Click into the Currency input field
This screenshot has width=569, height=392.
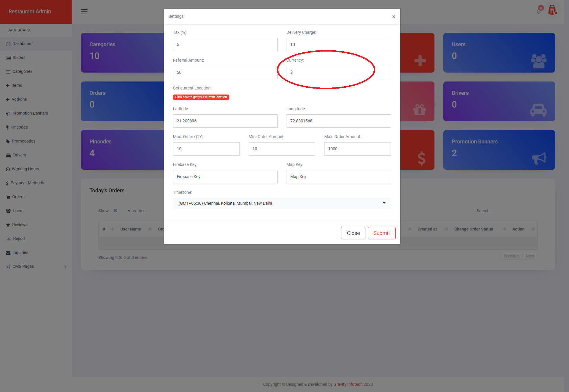tap(338, 73)
